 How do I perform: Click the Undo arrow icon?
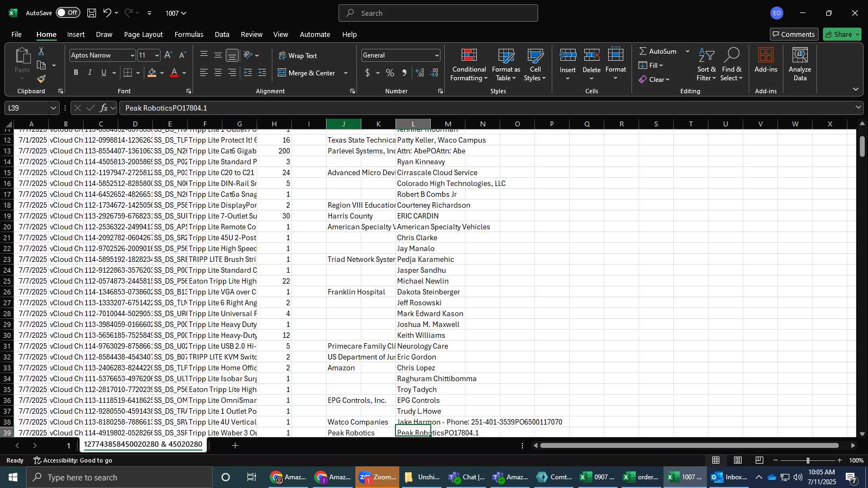[x=107, y=13]
